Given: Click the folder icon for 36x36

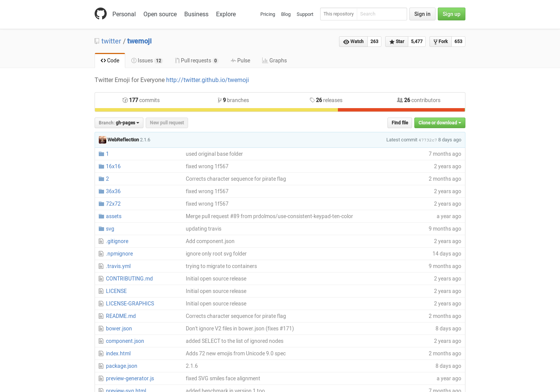Looking at the screenshot, I should [x=101, y=191].
